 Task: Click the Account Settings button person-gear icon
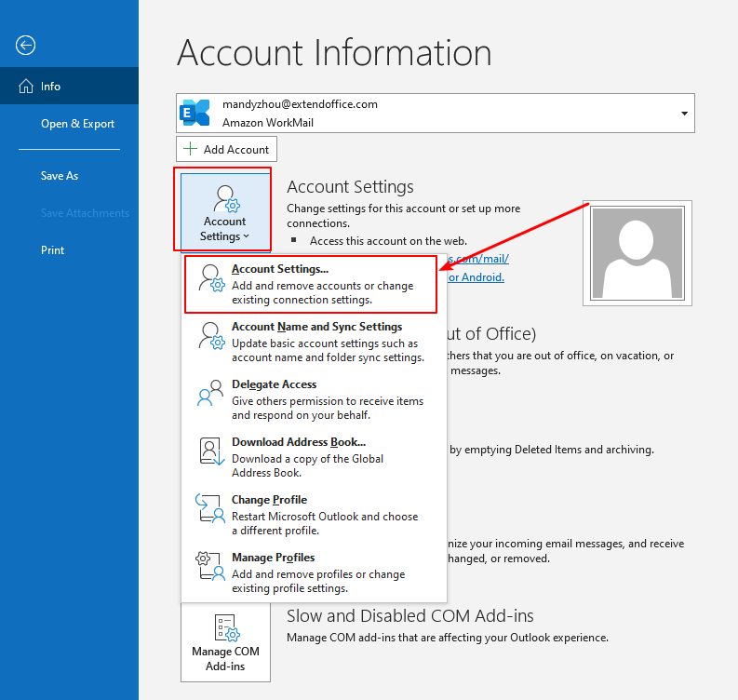coord(226,199)
